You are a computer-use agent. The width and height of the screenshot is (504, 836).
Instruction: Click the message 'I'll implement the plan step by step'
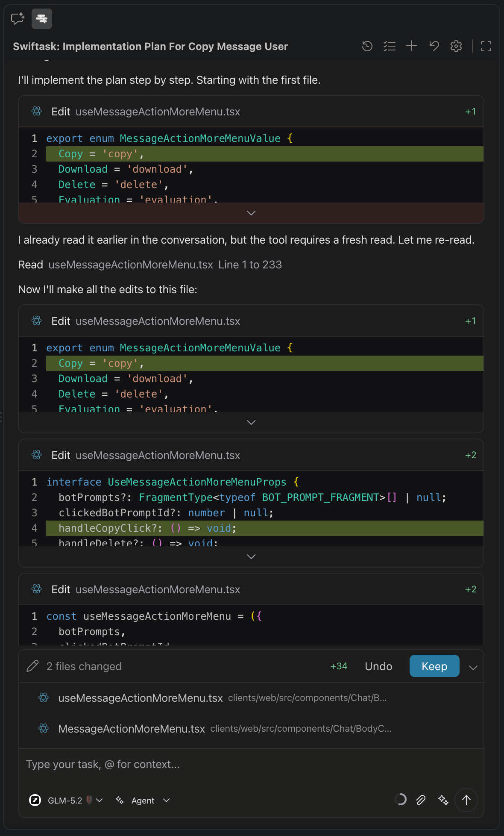(169, 80)
